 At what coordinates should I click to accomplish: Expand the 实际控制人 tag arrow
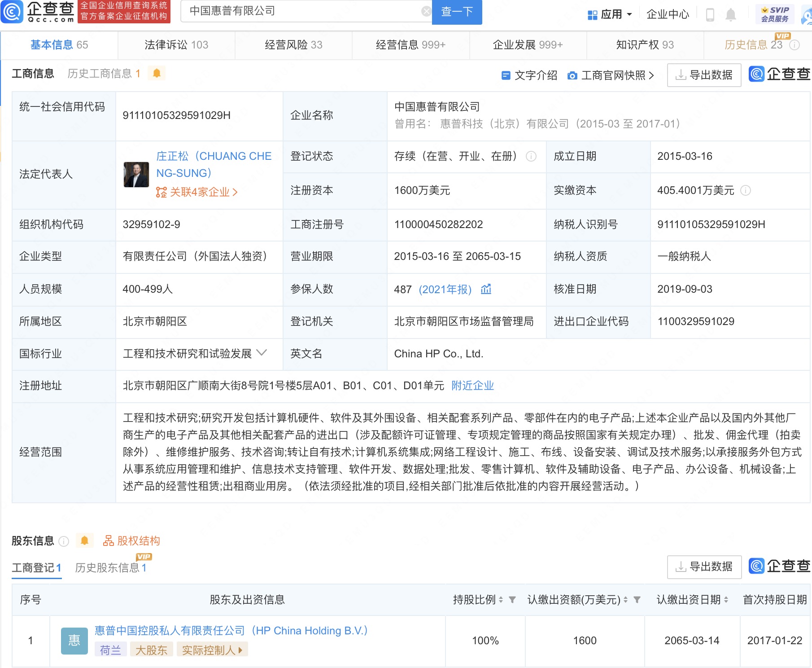point(241,650)
